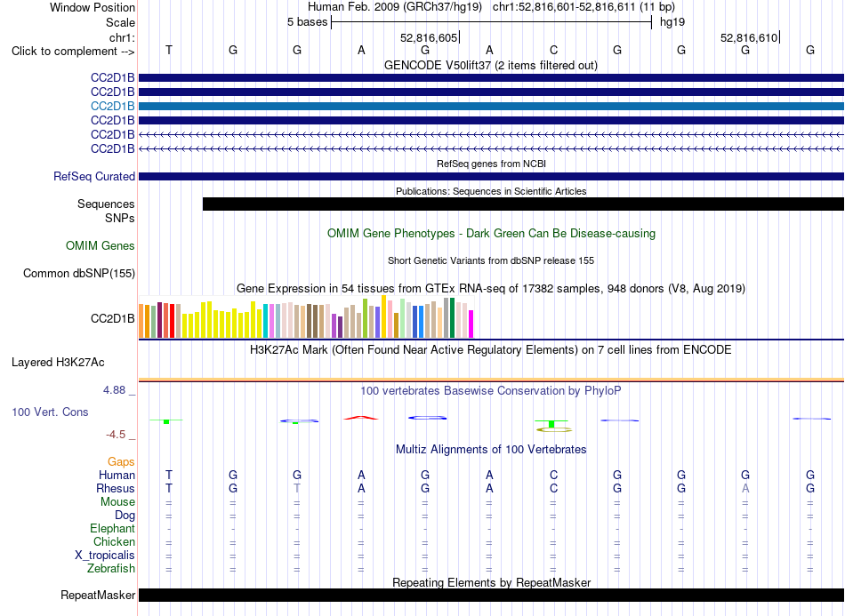Image resolution: width=845 pixels, height=616 pixels.
Task: Click the light blue CC2D1B transcript label
Action: [x=113, y=106]
